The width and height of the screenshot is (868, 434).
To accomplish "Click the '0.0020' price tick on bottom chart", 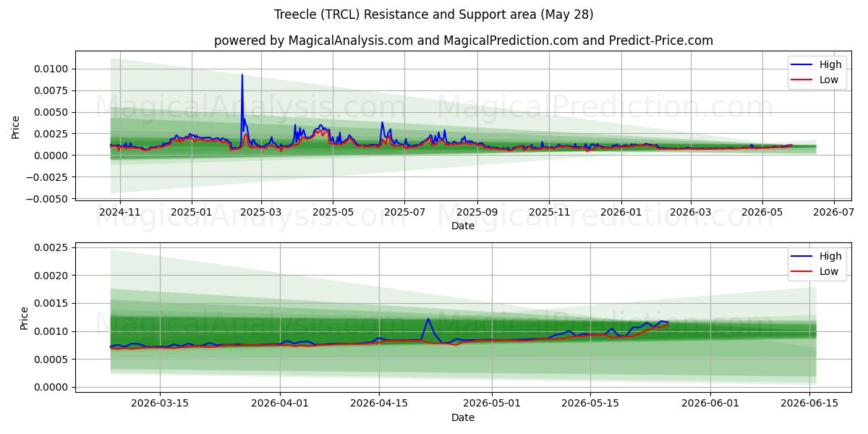I will [53, 276].
